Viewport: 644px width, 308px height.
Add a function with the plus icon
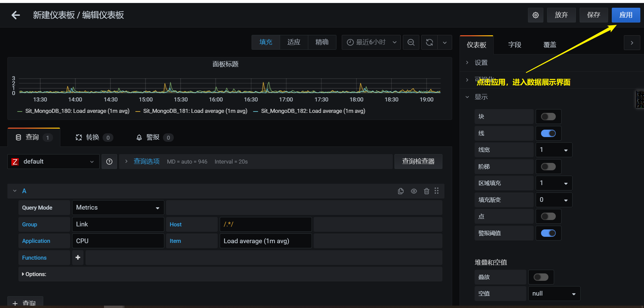(x=78, y=258)
